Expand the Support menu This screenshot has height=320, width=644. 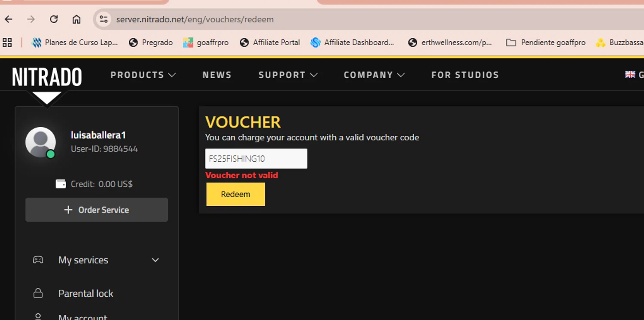(x=288, y=75)
